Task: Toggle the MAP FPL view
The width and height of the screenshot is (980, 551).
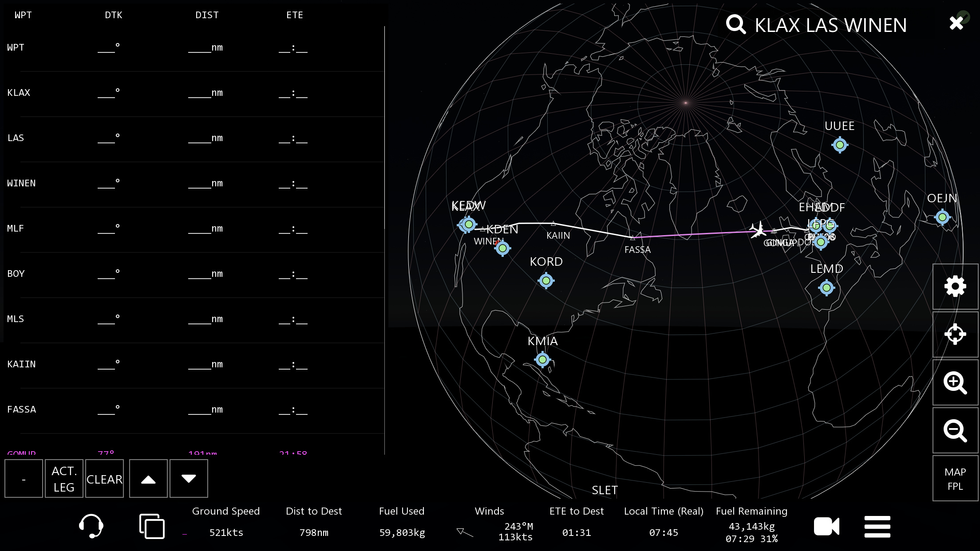Action: point(955,478)
